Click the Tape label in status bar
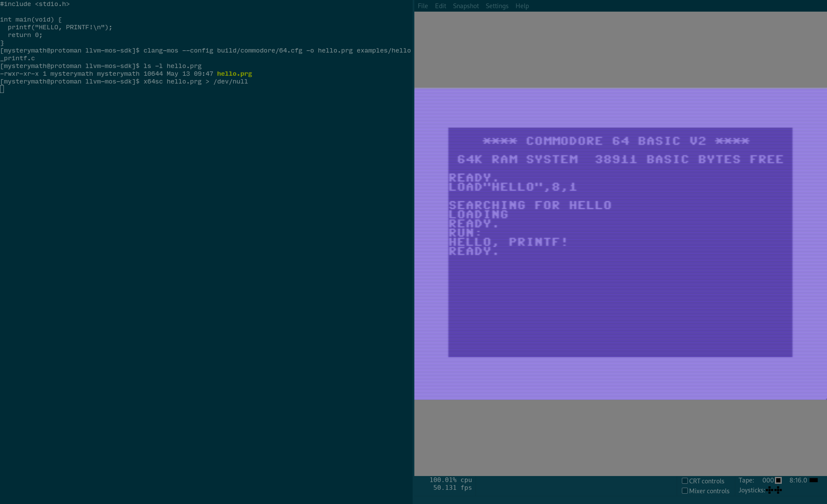Image resolution: width=827 pixels, height=504 pixels. (746, 480)
